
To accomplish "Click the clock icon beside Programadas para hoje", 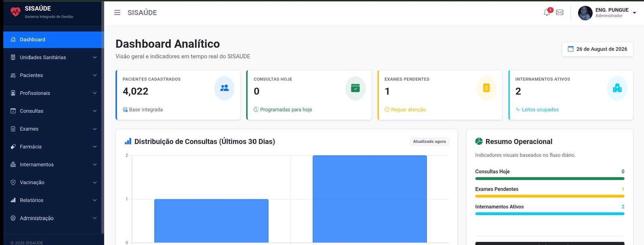I will (256, 109).
